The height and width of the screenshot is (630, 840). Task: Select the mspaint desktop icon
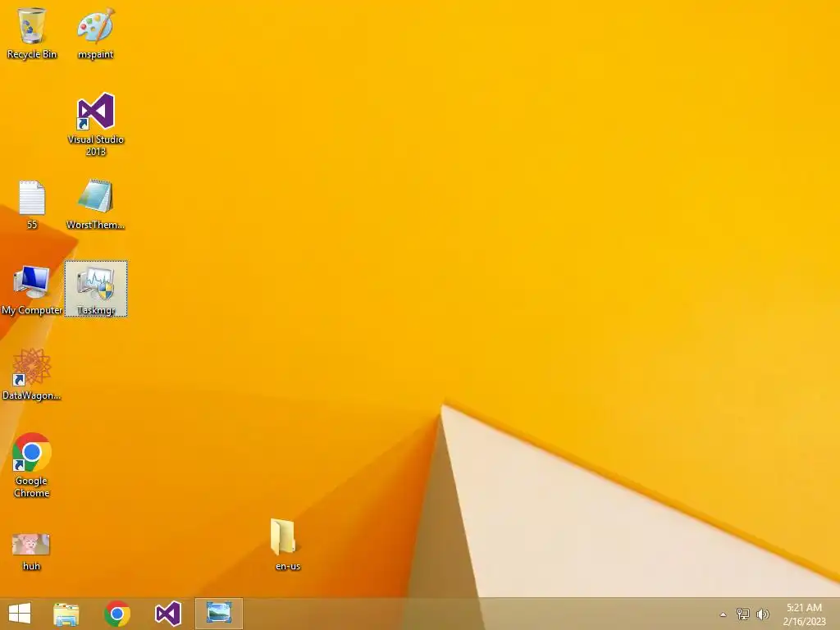click(95, 33)
